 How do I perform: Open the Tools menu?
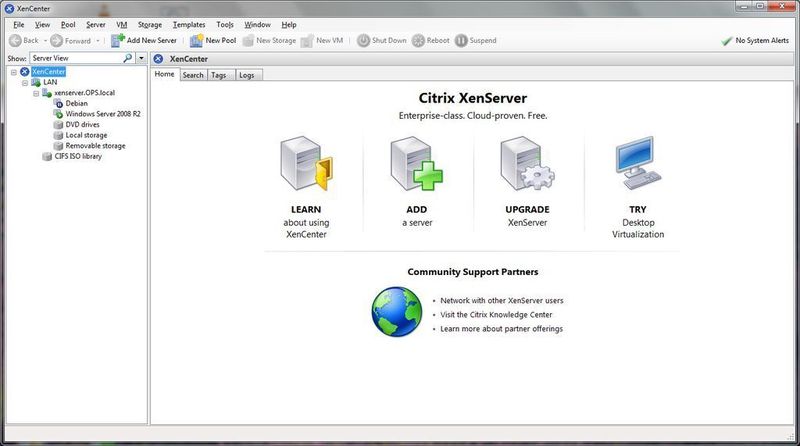point(224,24)
